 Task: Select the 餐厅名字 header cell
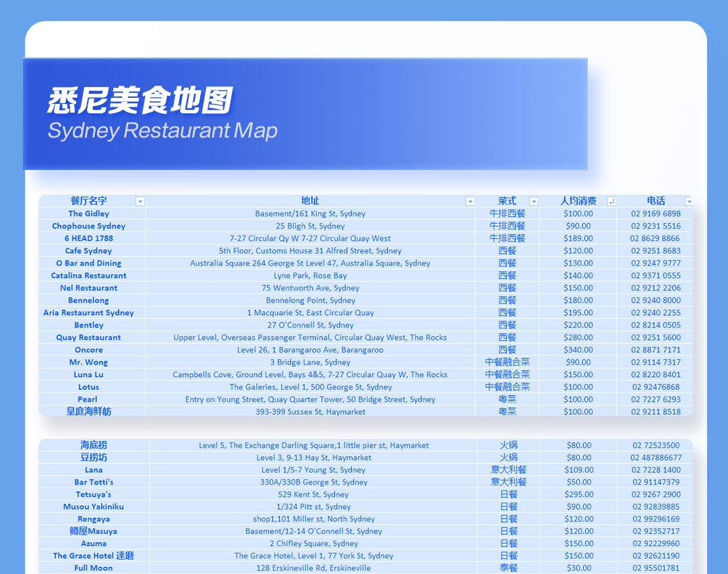point(88,201)
